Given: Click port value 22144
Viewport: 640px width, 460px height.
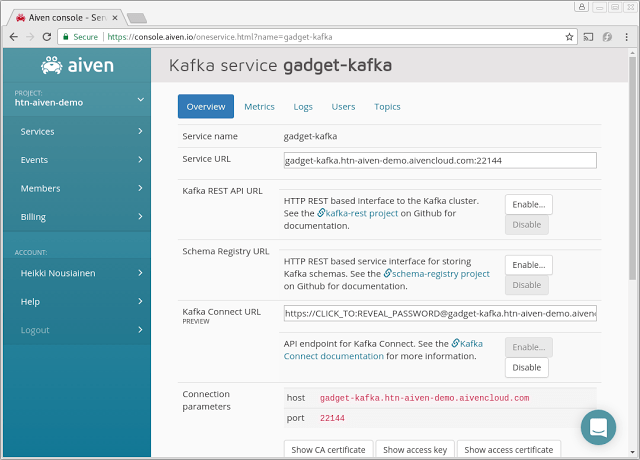Looking at the screenshot, I should 332,418.
